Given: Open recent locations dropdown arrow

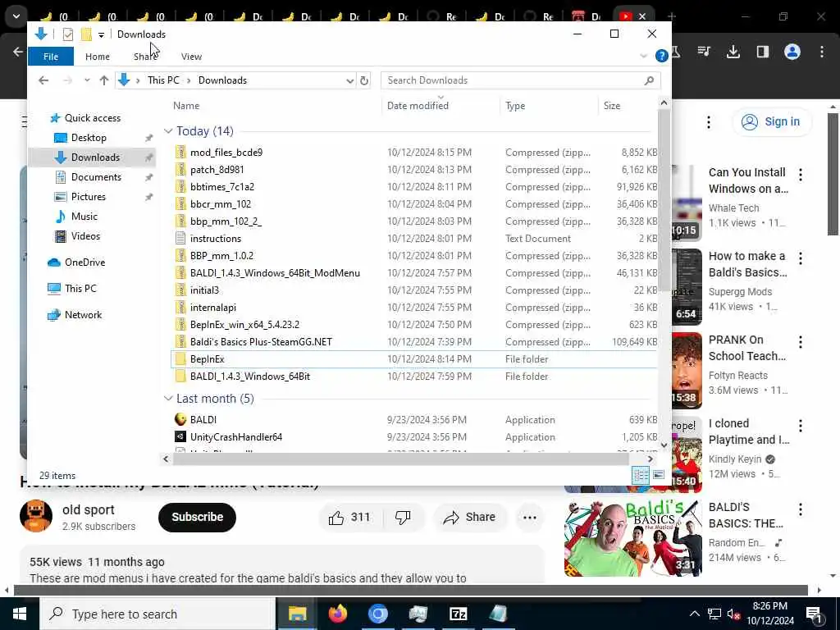Looking at the screenshot, I should tap(87, 80).
